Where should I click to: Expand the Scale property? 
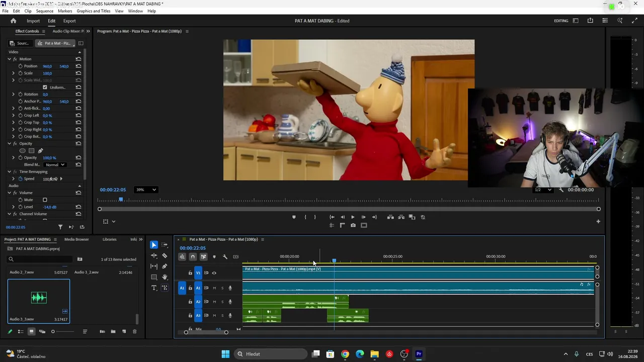14,73
